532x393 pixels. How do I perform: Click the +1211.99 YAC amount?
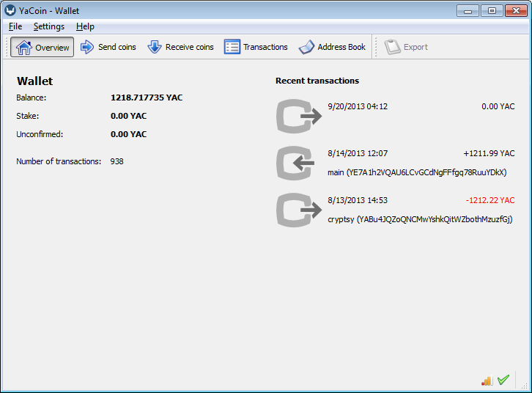(489, 153)
